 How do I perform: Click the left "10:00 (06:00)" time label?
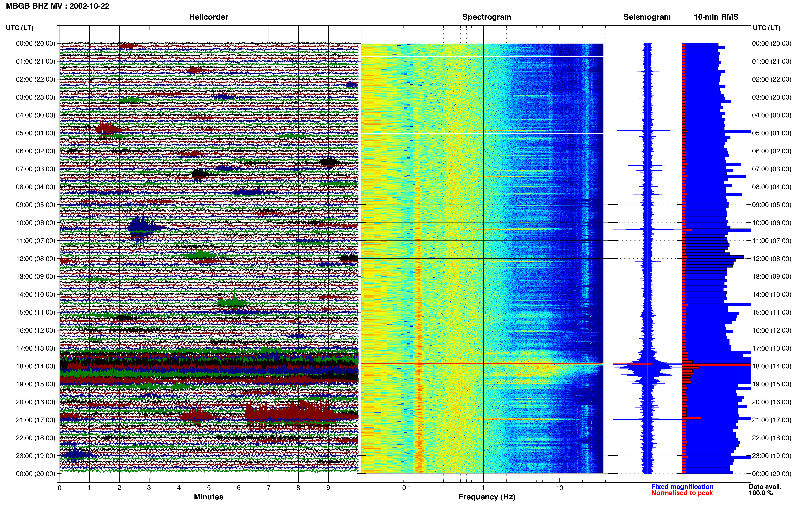(36, 223)
